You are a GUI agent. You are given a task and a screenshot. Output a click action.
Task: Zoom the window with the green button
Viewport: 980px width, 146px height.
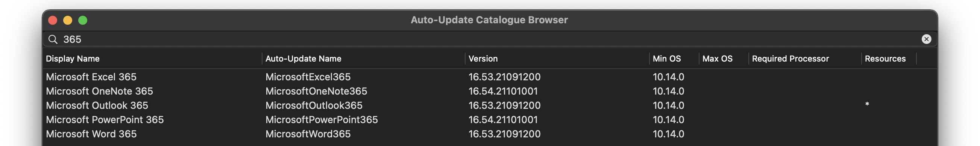point(83,20)
